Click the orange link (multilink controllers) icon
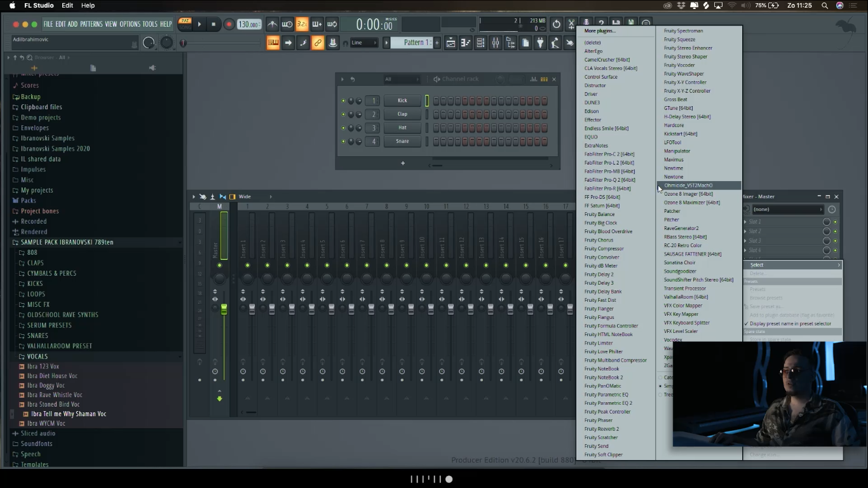 point(318,43)
